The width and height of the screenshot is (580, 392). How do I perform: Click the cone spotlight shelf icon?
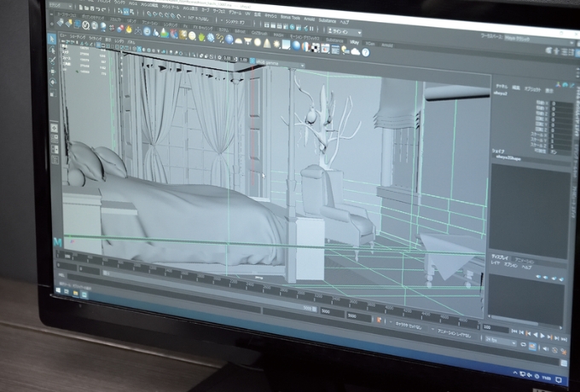(267, 43)
